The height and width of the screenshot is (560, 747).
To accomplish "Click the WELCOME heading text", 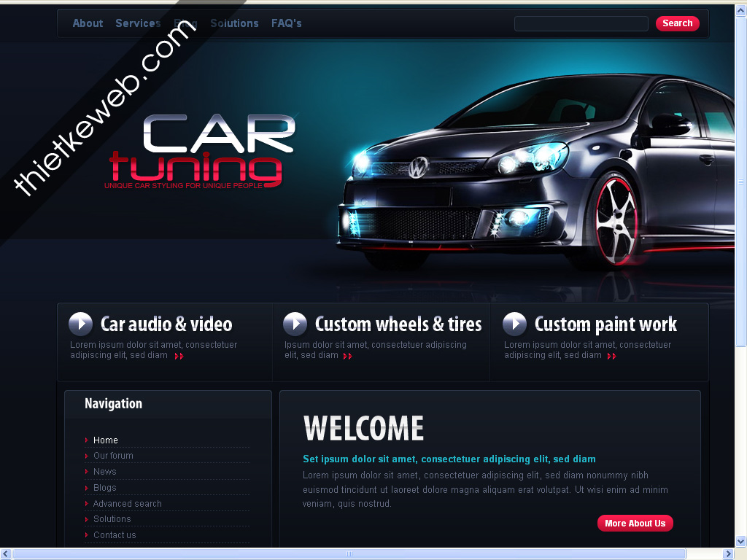I will pyautogui.click(x=363, y=427).
